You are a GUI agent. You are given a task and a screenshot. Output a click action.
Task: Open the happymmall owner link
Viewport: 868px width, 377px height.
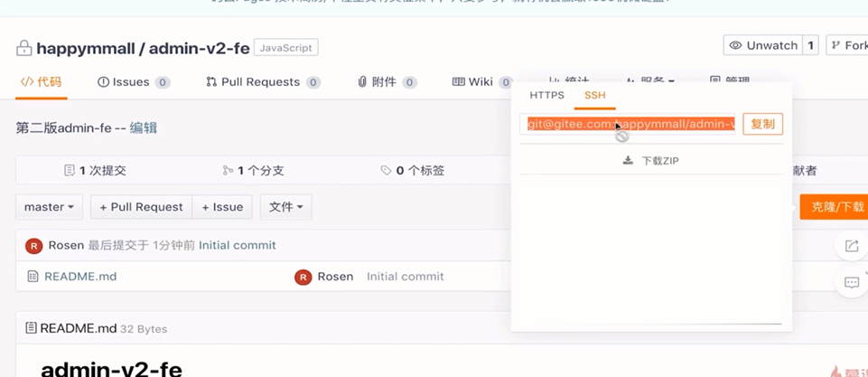coord(86,48)
